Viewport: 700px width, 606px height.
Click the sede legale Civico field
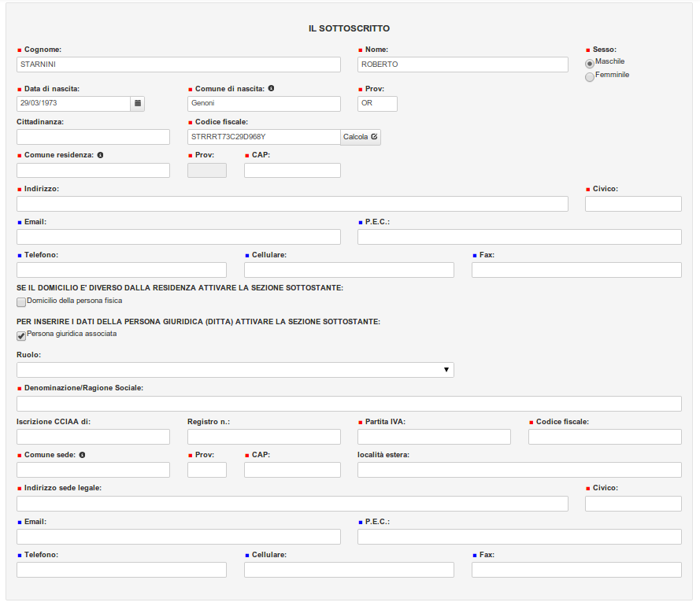coord(634,504)
